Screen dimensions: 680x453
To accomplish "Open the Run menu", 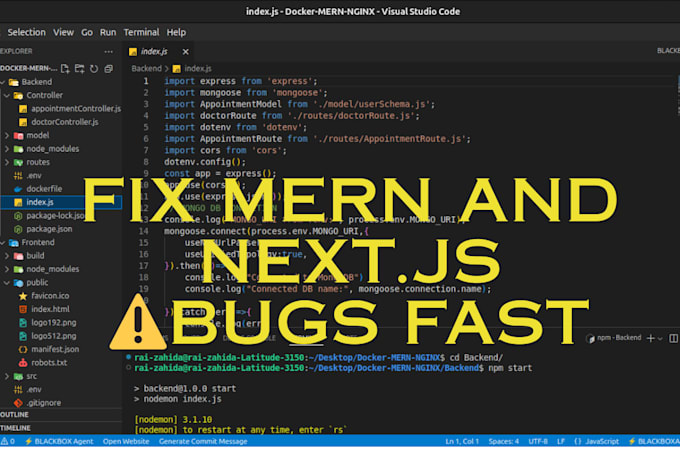I will (x=108, y=33).
